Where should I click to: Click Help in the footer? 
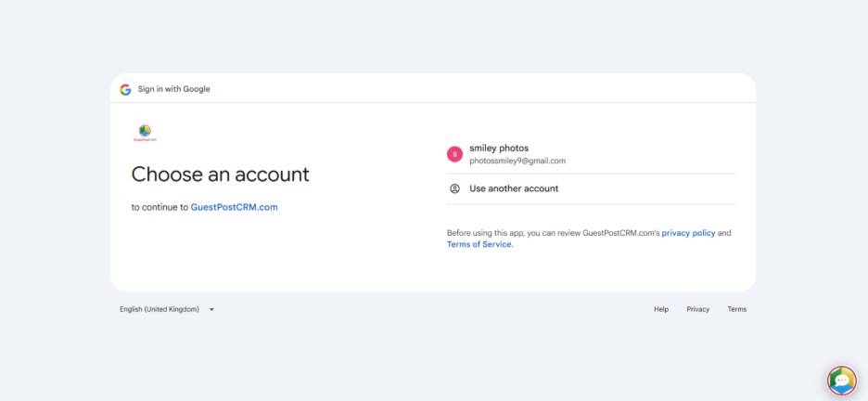click(x=661, y=309)
